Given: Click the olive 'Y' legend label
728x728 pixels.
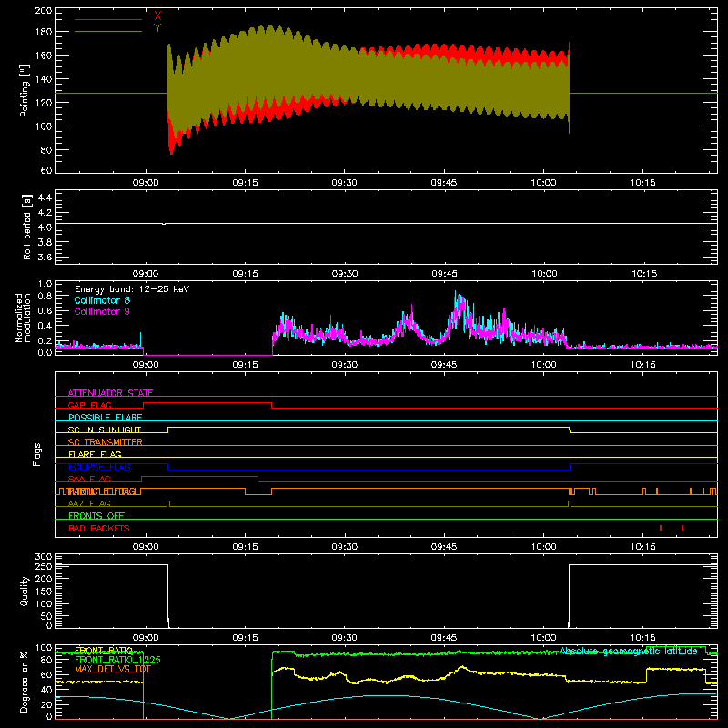Looking at the screenshot, I should [x=157, y=28].
